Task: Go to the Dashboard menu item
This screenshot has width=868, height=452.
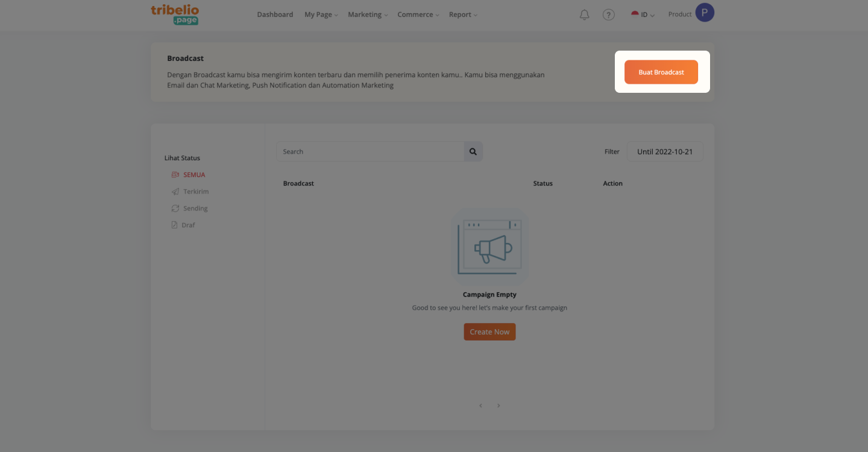Action: (x=275, y=15)
